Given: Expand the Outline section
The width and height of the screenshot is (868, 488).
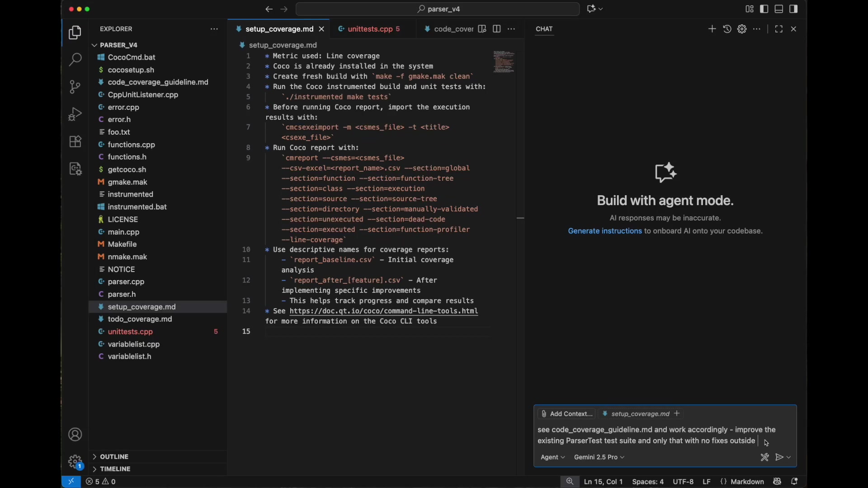Looking at the screenshot, I should click(x=115, y=457).
